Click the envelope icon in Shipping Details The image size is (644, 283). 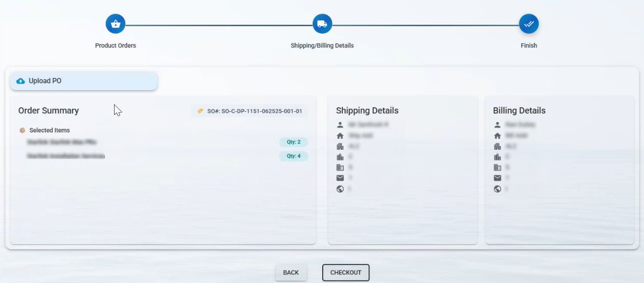(x=340, y=178)
